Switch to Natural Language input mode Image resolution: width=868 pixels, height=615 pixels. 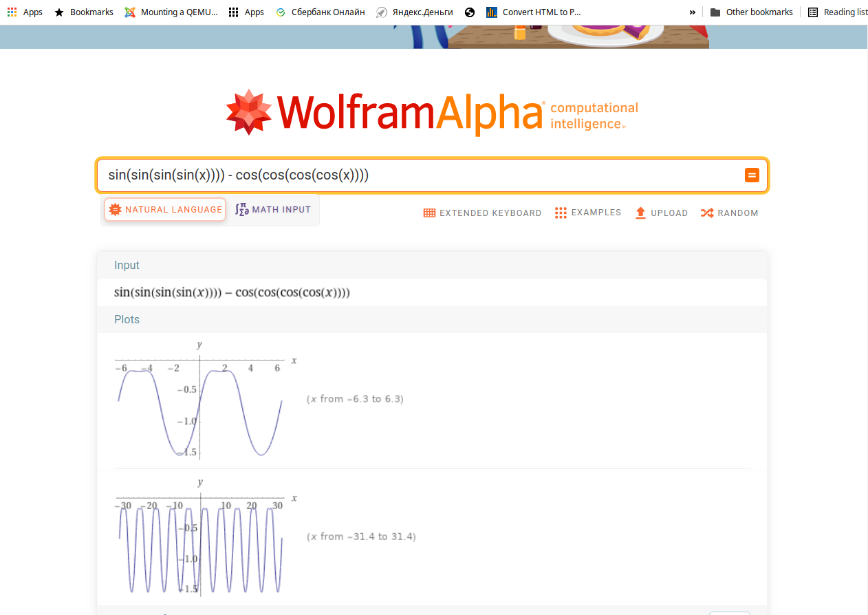pos(165,209)
